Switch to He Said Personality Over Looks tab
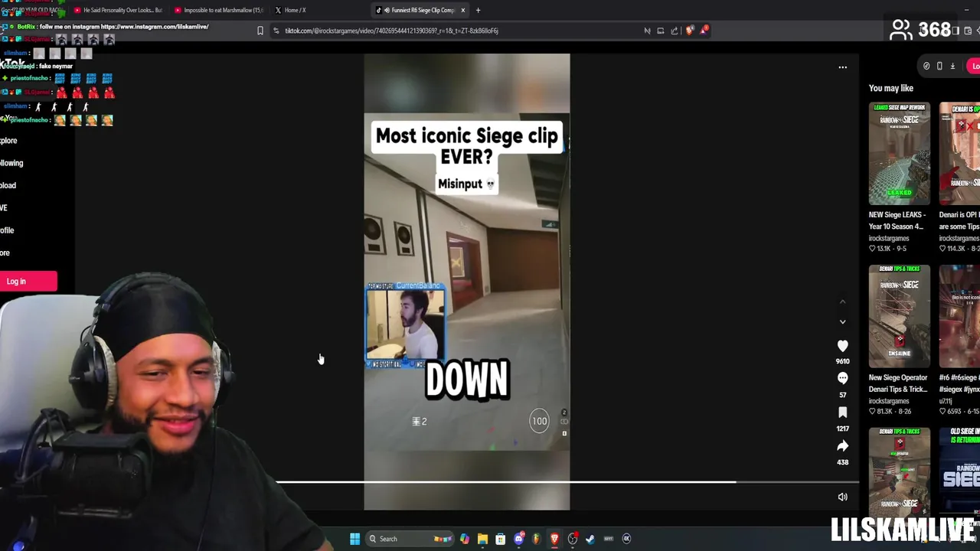This screenshot has width=980, height=551. (119, 10)
